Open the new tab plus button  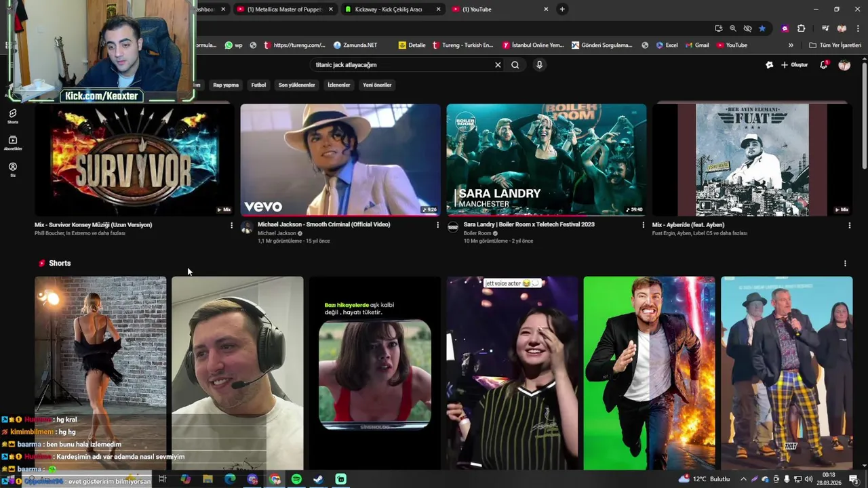click(x=562, y=9)
